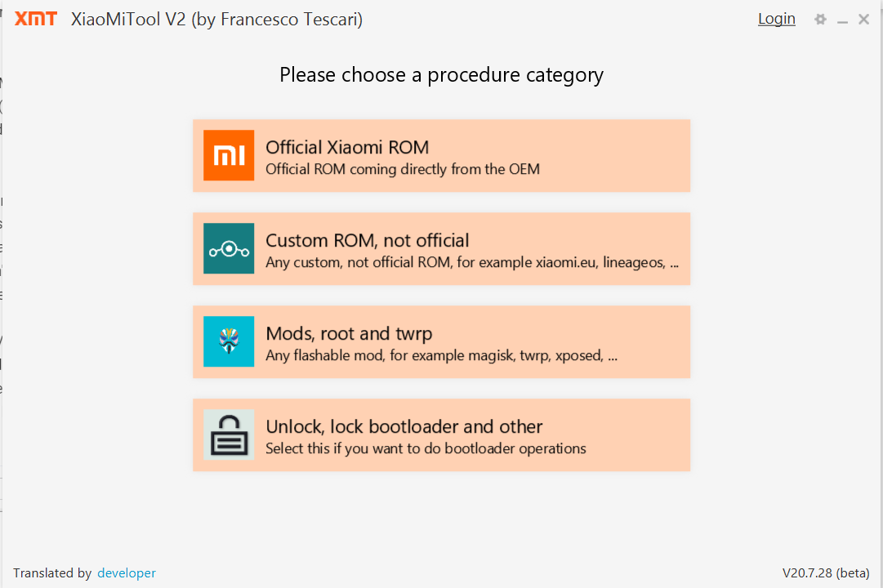Image resolution: width=883 pixels, height=588 pixels.
Task: Open the Login link
Action: tap(776, 19)
